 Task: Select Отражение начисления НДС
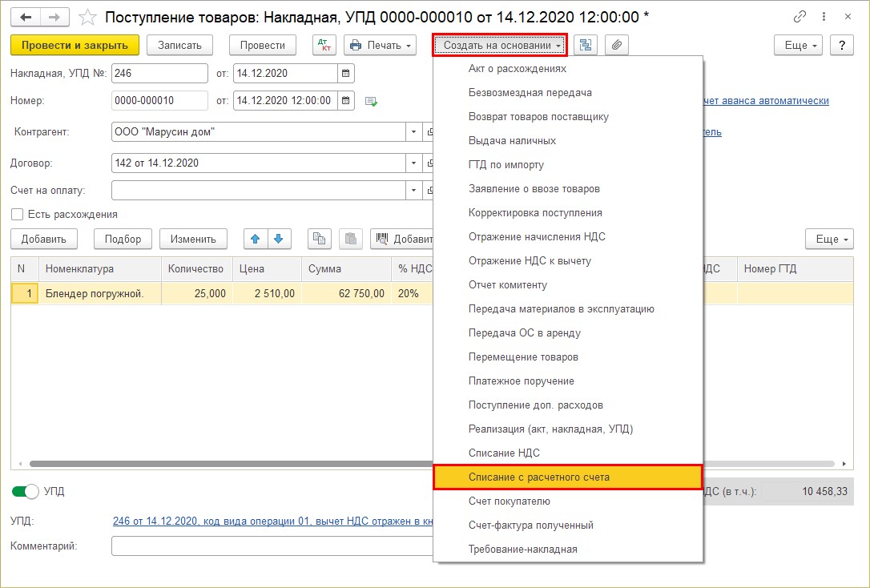[x=568, y=237]
